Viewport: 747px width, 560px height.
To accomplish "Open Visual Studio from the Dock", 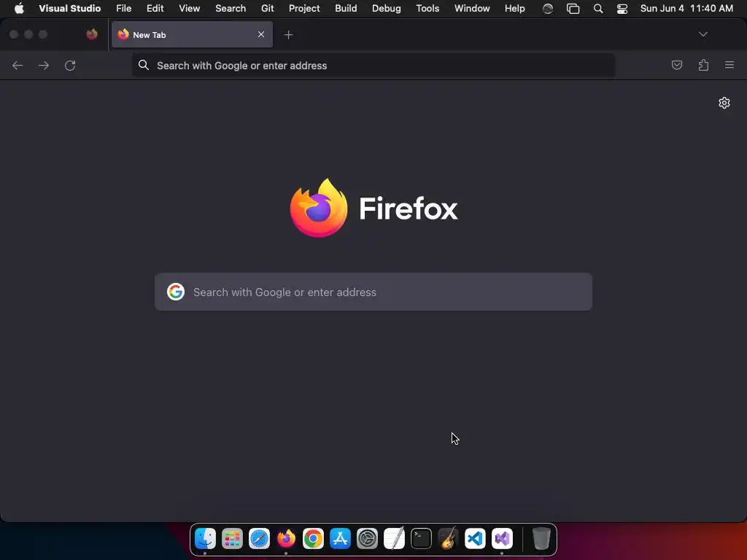I will (x=502, y=539).
